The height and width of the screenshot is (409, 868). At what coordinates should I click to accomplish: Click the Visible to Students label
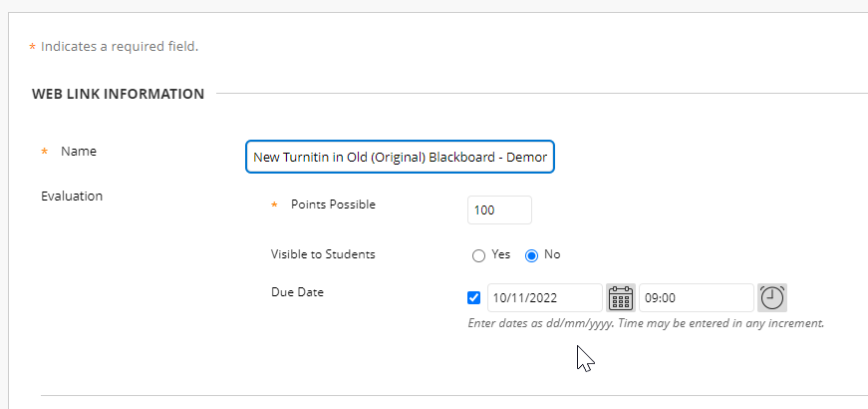click(323, 254)
